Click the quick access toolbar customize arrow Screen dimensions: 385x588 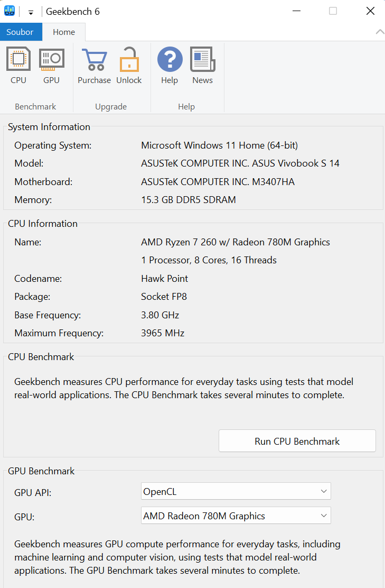pyautogui.click(x=30, y=11)
